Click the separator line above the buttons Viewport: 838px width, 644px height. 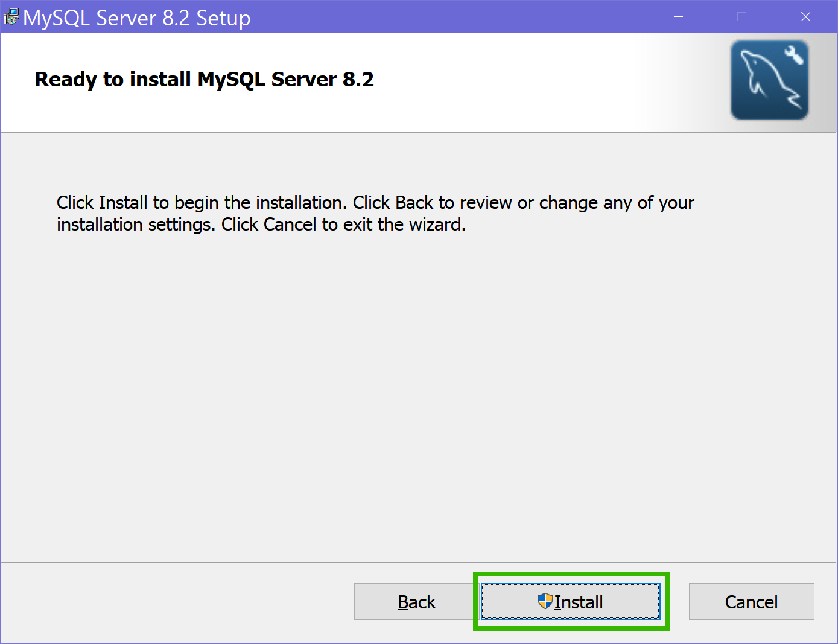click(419, 562)
